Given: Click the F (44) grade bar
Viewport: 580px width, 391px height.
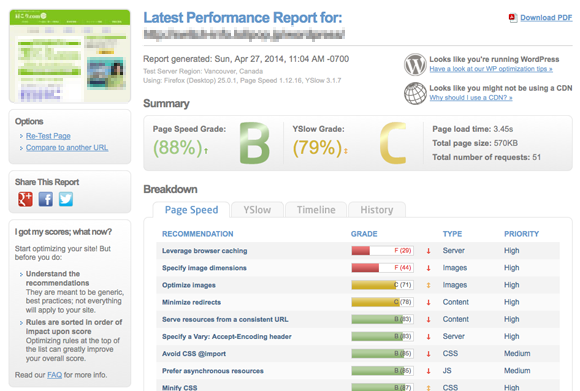Looking at the screenshot, I should [382, 268].
